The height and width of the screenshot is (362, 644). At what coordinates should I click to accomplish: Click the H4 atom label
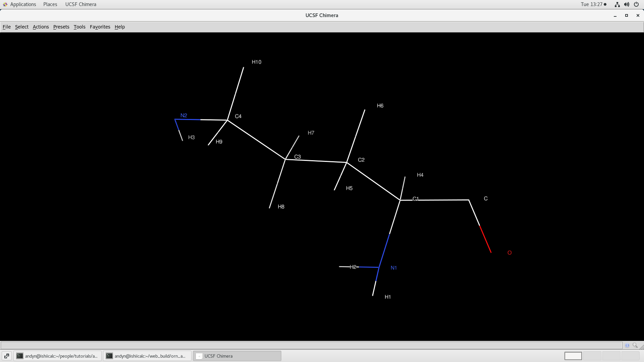(420, 175)
